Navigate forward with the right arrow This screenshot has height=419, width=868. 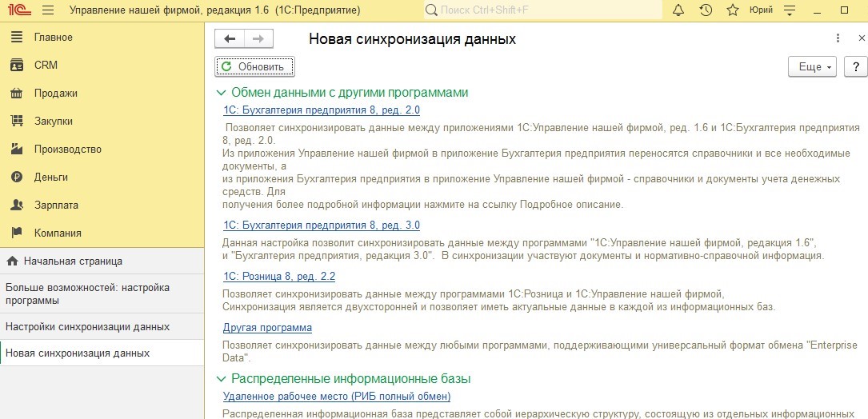(258, 38)
